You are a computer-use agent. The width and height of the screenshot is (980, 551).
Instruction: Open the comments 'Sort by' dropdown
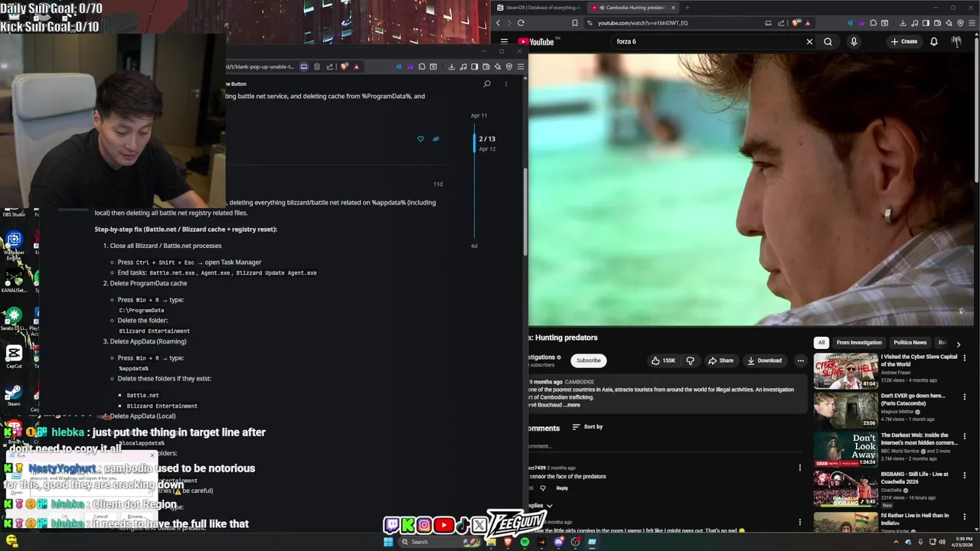pyautogui.click(x=588, y=427)
